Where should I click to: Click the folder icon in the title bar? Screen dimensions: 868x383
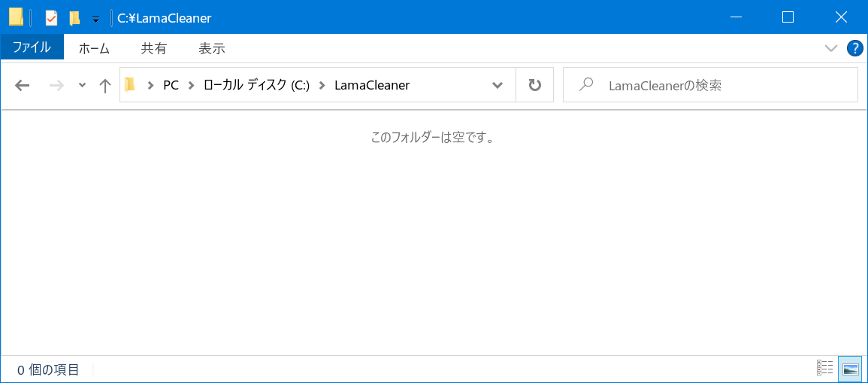tap(16, 18)
